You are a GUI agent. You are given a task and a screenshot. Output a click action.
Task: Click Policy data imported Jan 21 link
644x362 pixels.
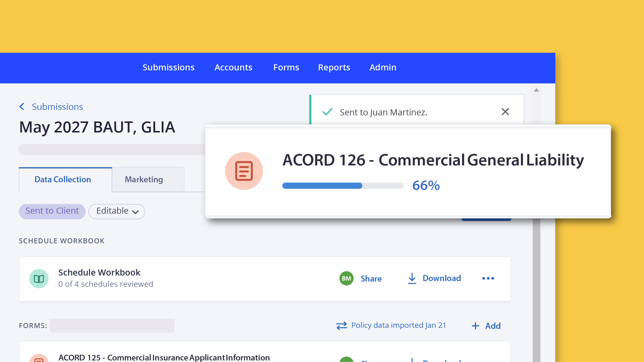399,325
